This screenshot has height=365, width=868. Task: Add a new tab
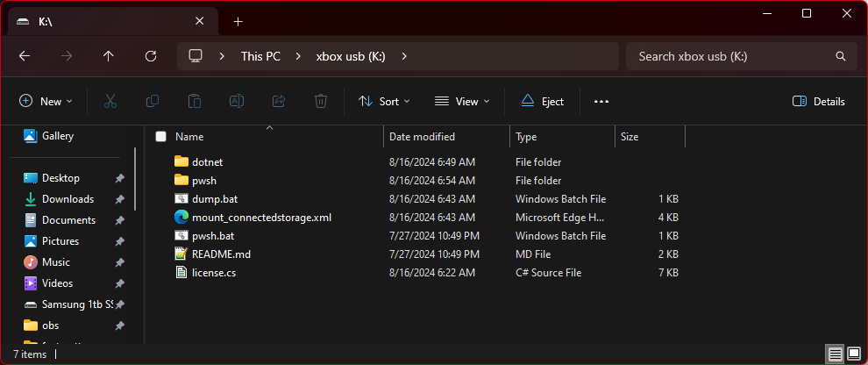[x=238, y=22]
